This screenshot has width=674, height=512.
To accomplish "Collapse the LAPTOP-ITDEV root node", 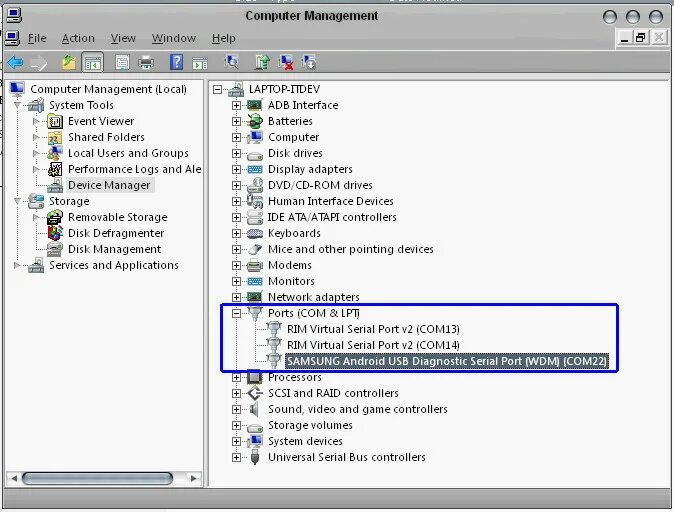I will click(218, 89).
